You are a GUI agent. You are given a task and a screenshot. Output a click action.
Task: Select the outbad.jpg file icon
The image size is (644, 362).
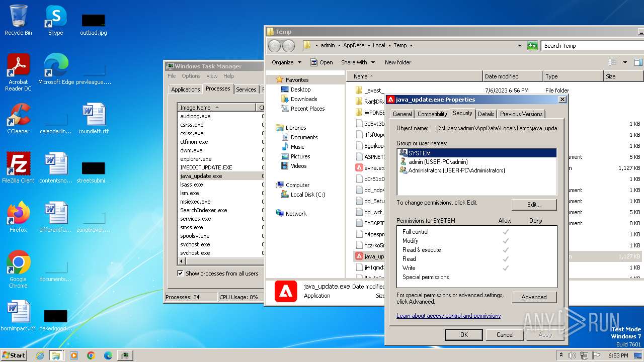[x=94, y=24]
